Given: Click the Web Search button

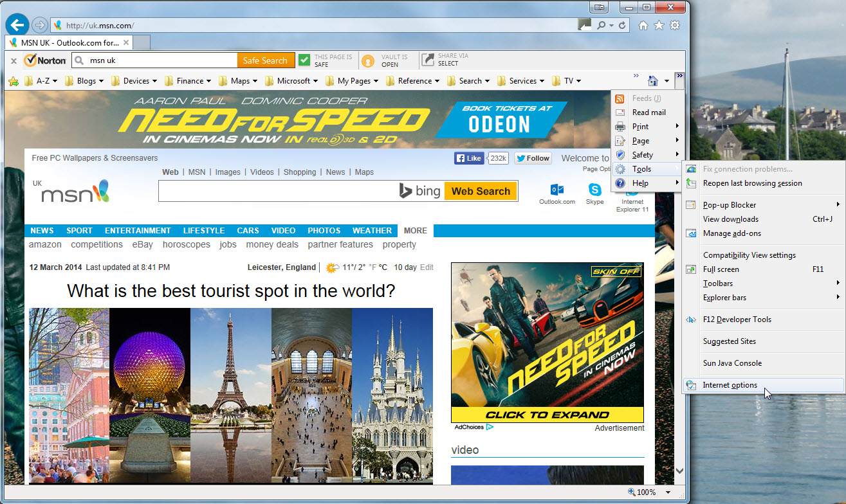Looking at the screenshot, I should pyautogui.click(x=481, y=191).
